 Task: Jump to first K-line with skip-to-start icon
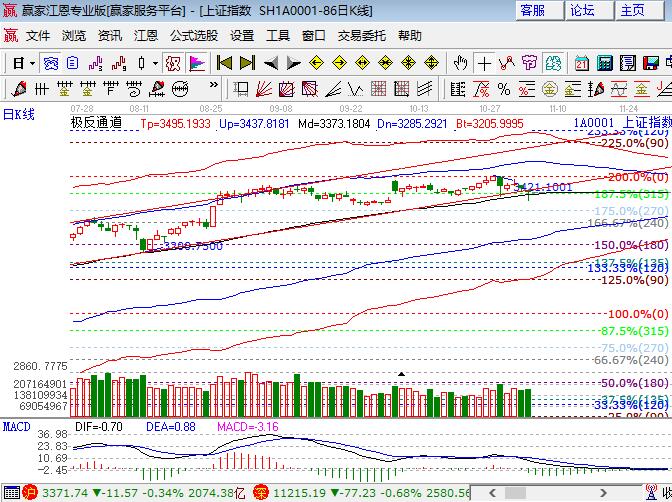tap(225, 63)
